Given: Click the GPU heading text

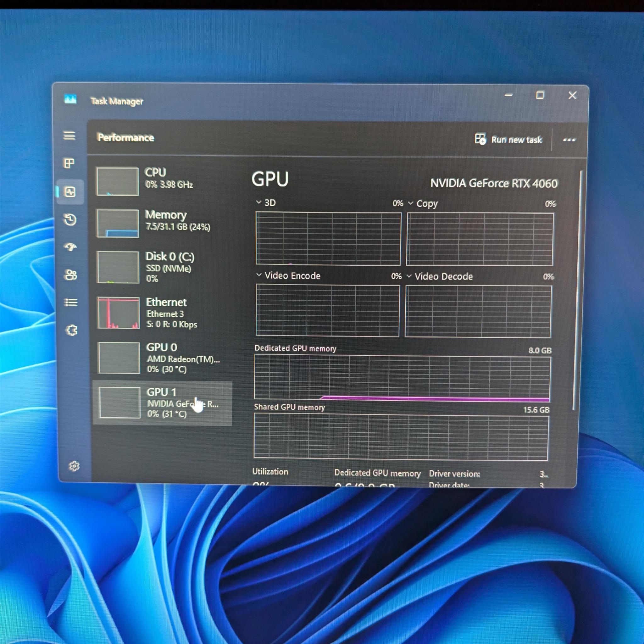Looking at the screenshot, I should click(270, 179).
